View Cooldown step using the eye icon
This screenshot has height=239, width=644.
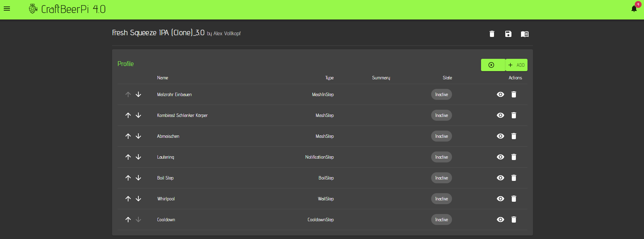pos(500,220)
